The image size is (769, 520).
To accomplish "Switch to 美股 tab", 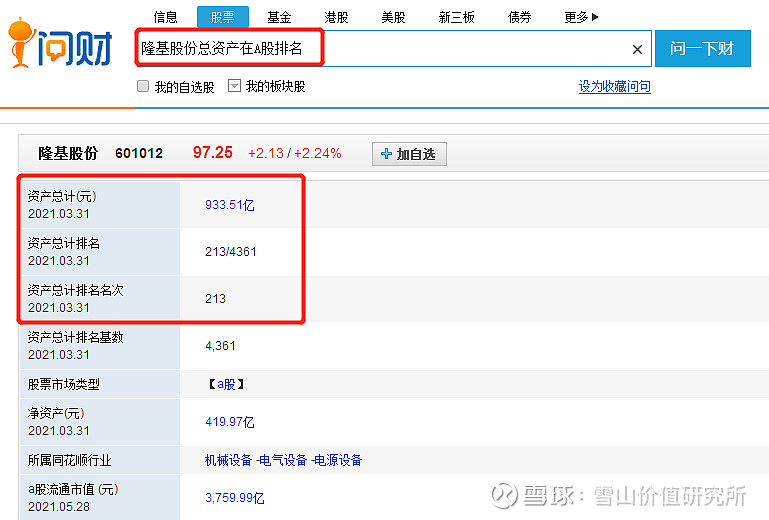I will tap(393, 17).
